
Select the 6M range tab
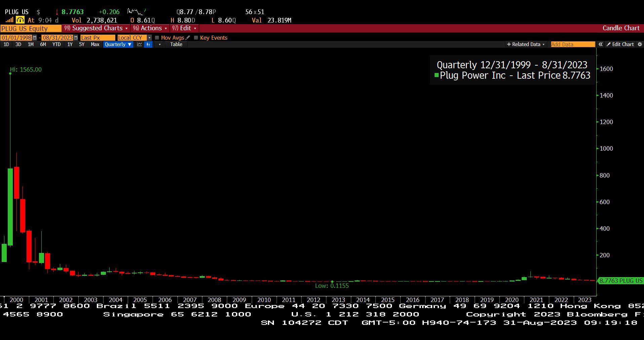click(43, 44)
